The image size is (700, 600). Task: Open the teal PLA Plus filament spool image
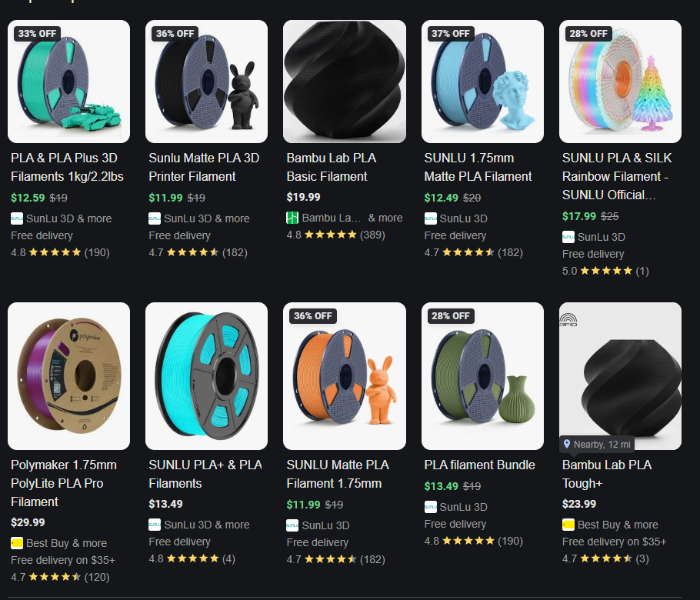[68, 82]
